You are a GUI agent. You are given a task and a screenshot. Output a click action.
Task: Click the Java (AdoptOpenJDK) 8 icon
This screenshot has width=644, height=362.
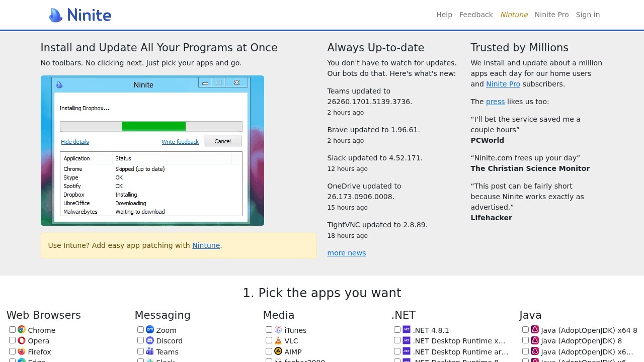(535, 340)
